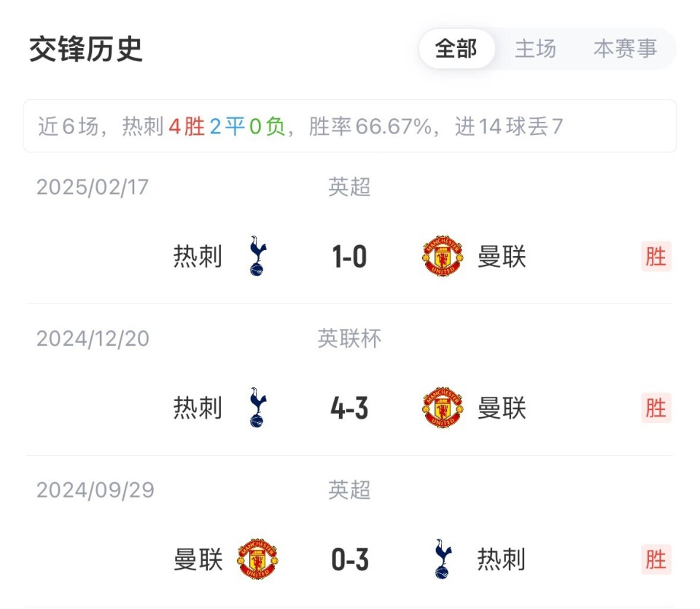Click the Manchester United crest in the 1-0 match

point(440,257)
